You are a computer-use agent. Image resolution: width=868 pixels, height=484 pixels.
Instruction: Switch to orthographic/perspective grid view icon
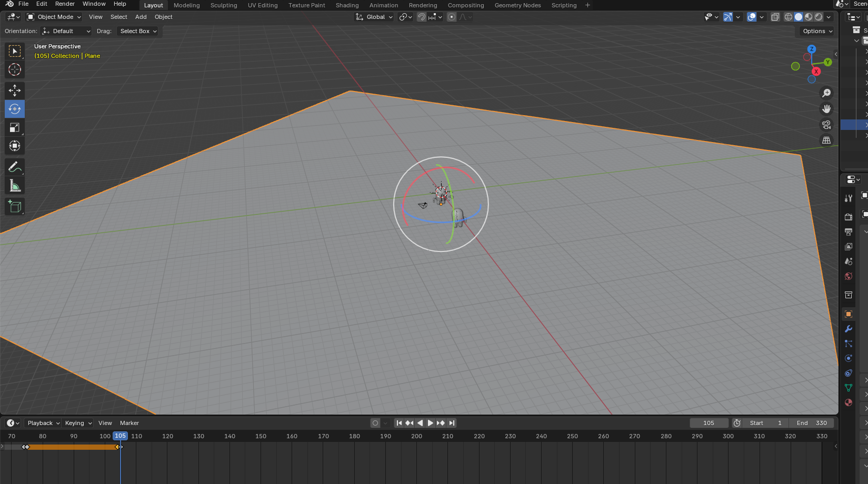click(x=826, y=140)
